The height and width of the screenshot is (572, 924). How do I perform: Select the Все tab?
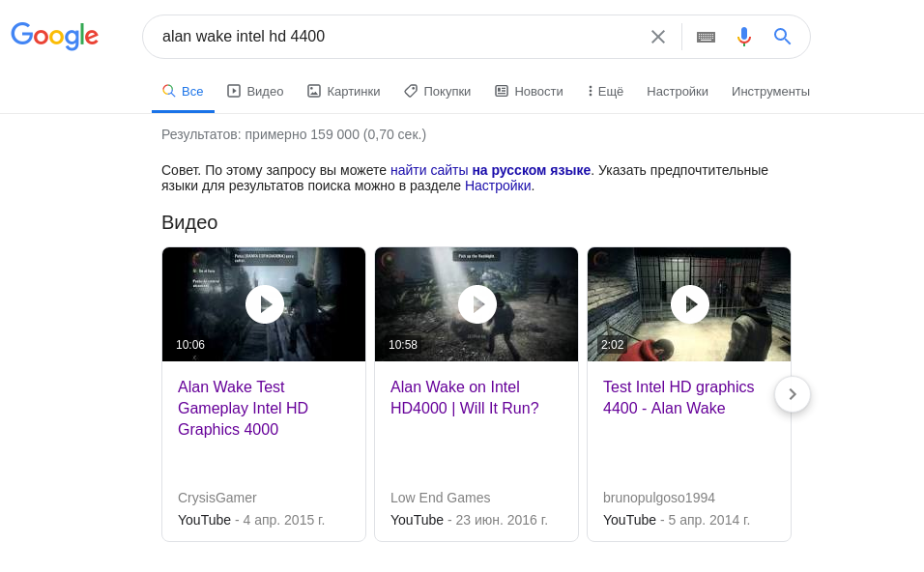(184, 92)
